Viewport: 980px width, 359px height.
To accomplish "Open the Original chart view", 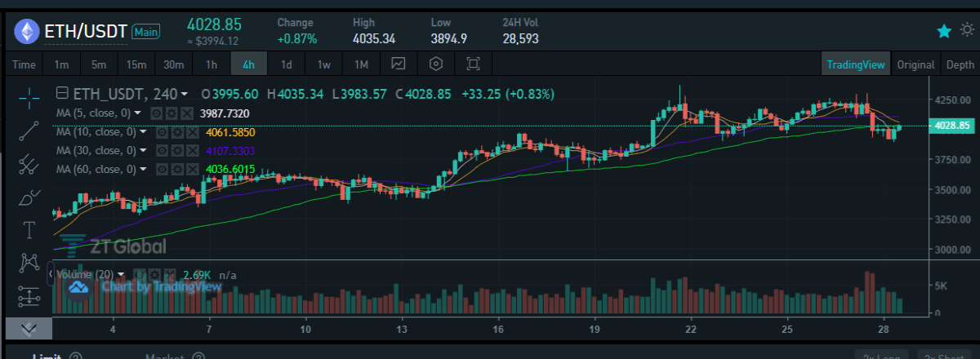I will pyautogui.click(x=915, y=64).
